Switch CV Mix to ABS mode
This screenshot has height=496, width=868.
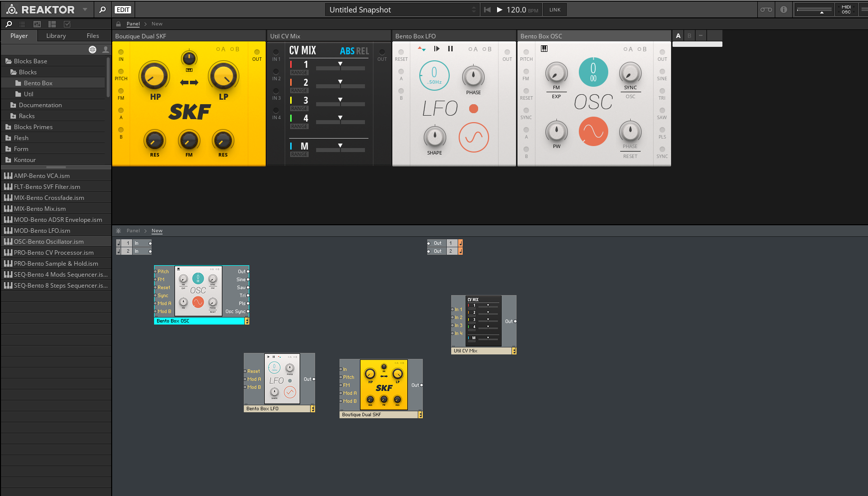(347, 51)
